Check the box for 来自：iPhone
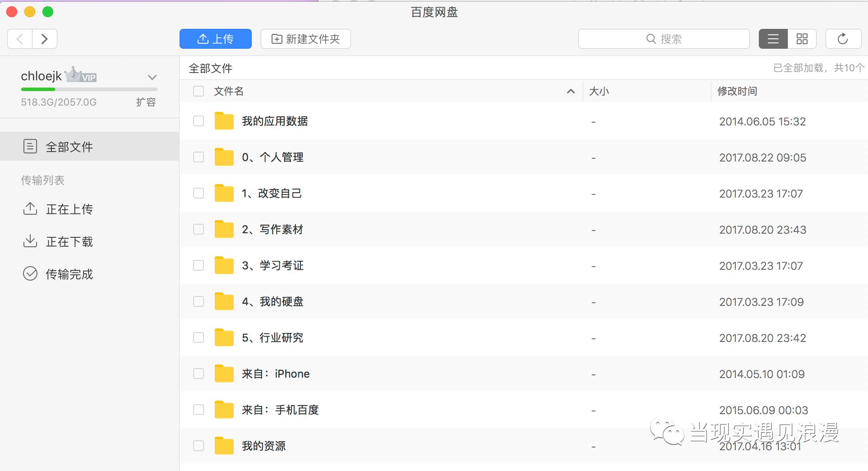 click(x=199, y=374)
